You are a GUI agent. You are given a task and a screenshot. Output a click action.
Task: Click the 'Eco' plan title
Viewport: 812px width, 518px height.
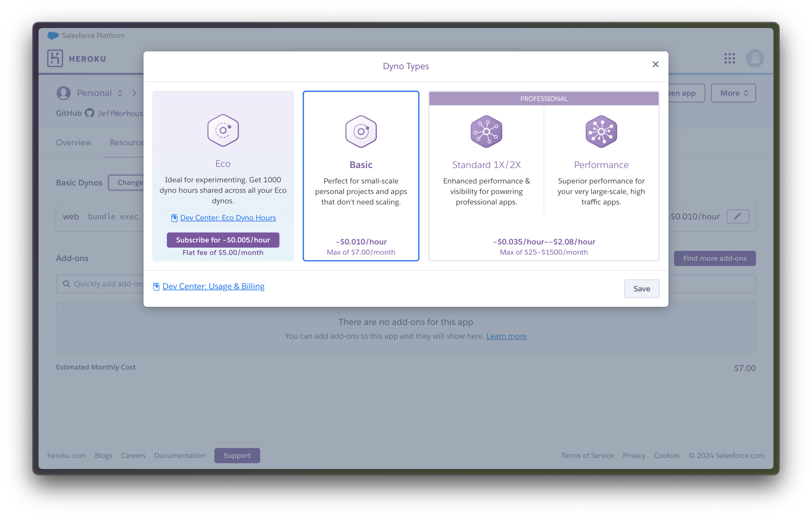(x=223, y=163)
